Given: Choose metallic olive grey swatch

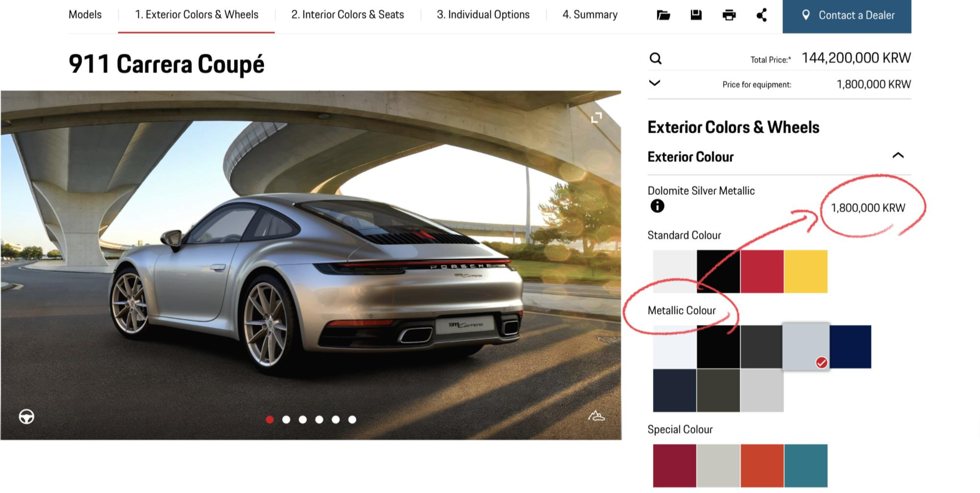Looking at the screenshot, I should 718,390.
